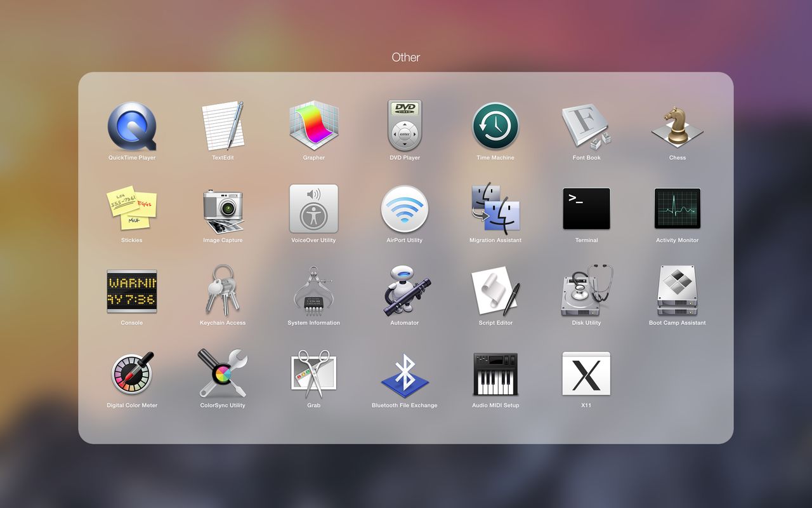Image resolution: width=812 pixels, height=508 pixels.
Task: Open the X11 app icon
Action: coord(586,374)
